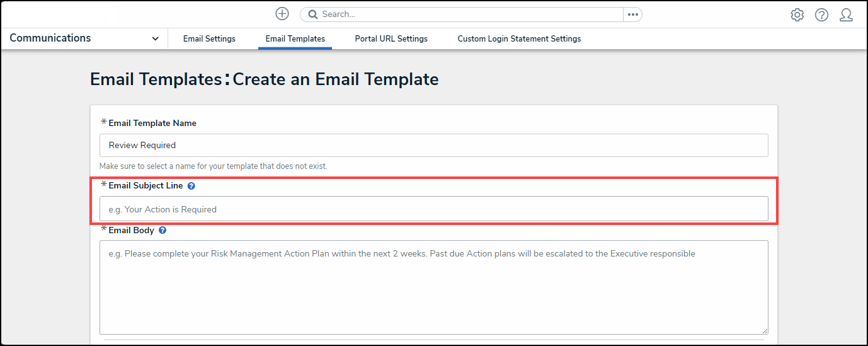Click help icon beside Email Body
This screenshot has height=346, width=868.
(x=163, y=231)
